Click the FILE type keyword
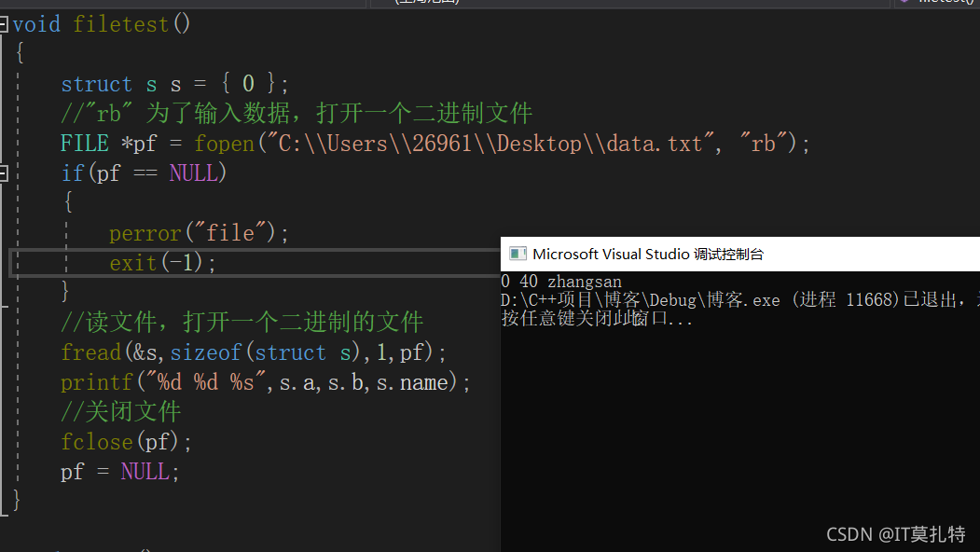Screen dimensions: 980x552 (84, 144)
